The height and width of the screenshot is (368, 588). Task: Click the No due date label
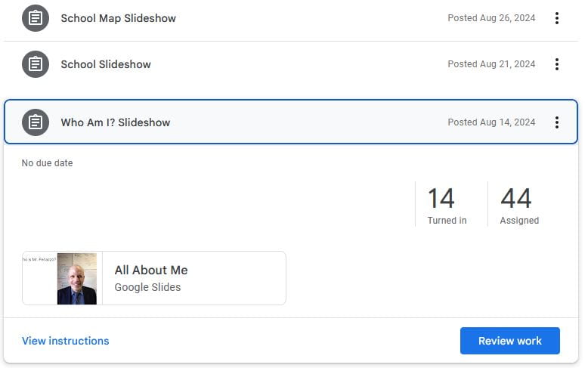coord(47,163)
